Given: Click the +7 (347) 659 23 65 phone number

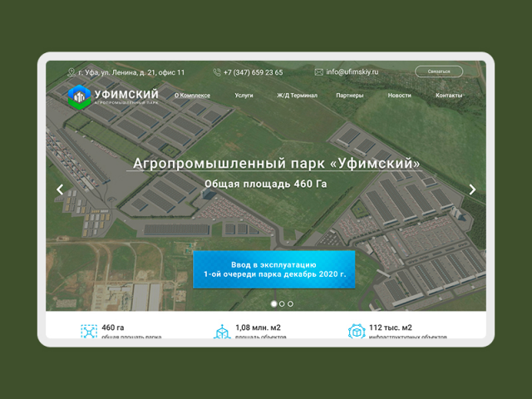Looking at the screenshot, I should (253, 72).
